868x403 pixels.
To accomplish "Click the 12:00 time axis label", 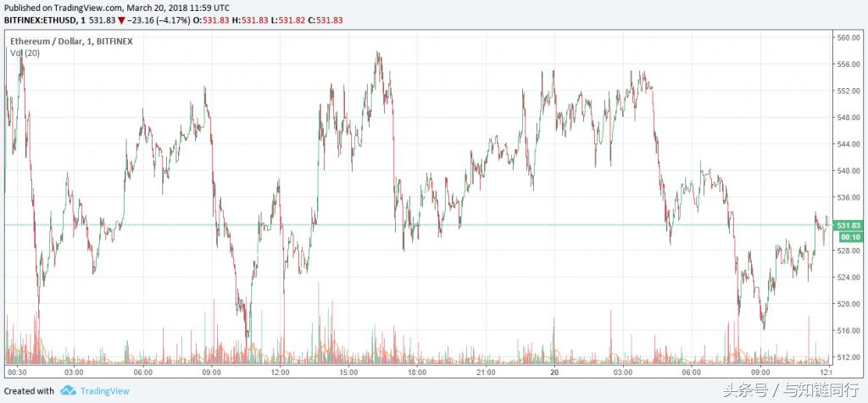I will coord(280,372).
